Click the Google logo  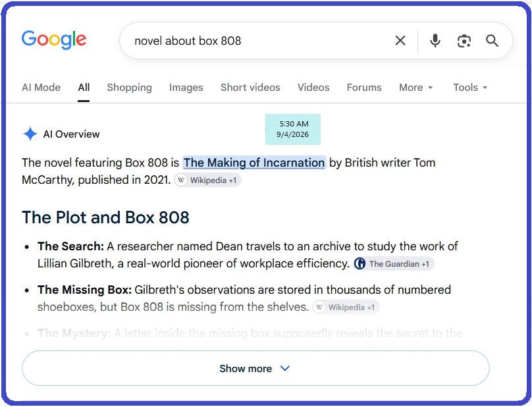(x=54, y=40)
